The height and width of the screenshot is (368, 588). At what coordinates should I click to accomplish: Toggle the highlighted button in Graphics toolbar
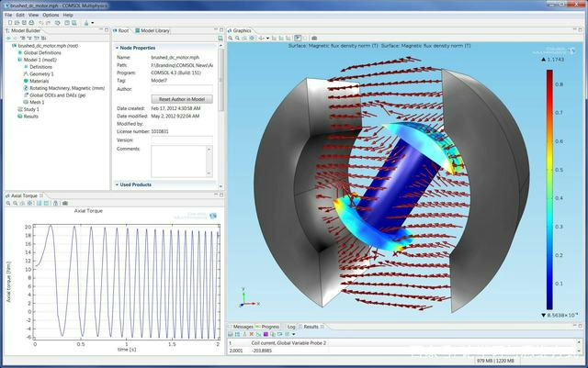[x=298, y=38]
